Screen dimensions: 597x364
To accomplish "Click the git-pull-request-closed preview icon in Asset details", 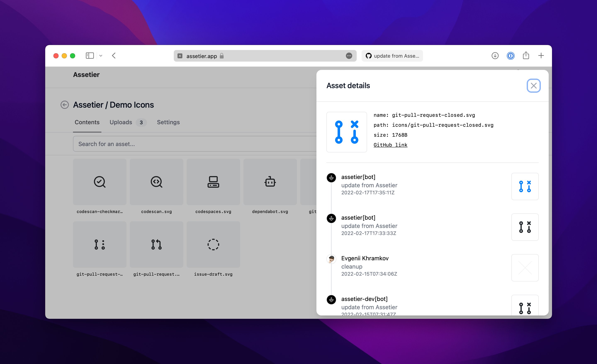I will pos(347,132).
